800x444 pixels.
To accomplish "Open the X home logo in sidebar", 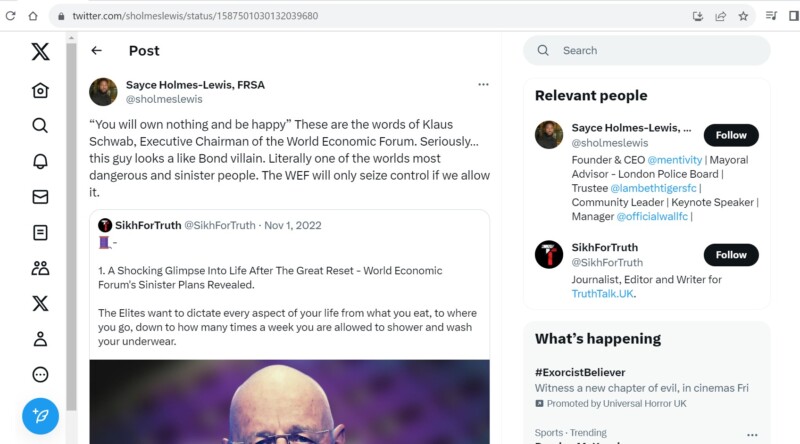I will point(40,53).
